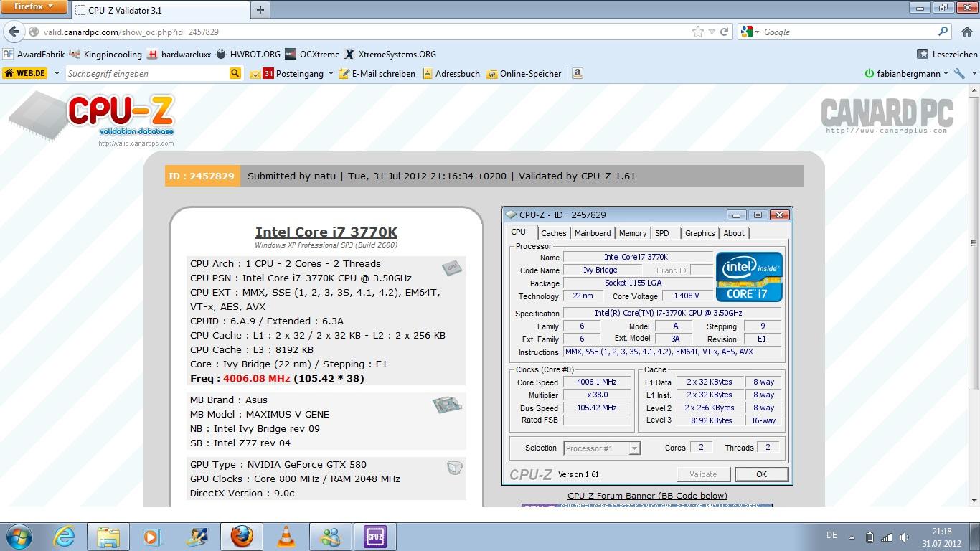
Task: Click the motherboard icon beside MB Brand
Action: 447,405
